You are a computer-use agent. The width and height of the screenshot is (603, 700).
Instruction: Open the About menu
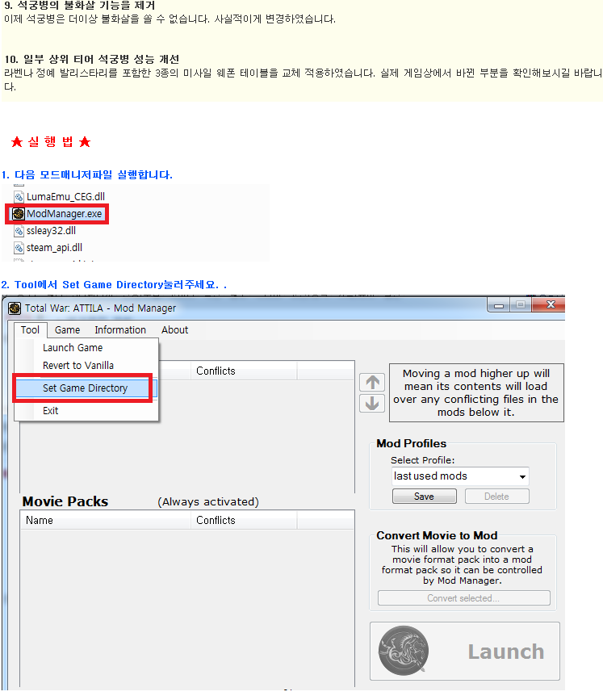click(x=174, y=329)
